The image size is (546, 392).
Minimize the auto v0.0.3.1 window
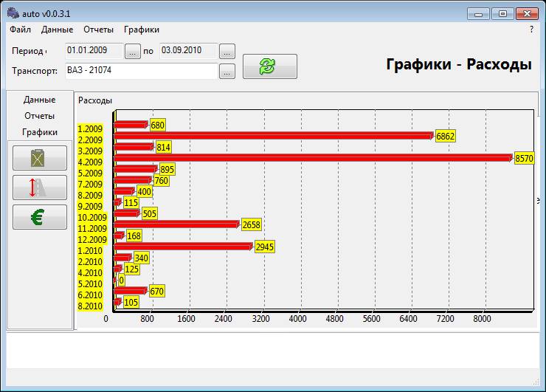[x=478, y=14]
